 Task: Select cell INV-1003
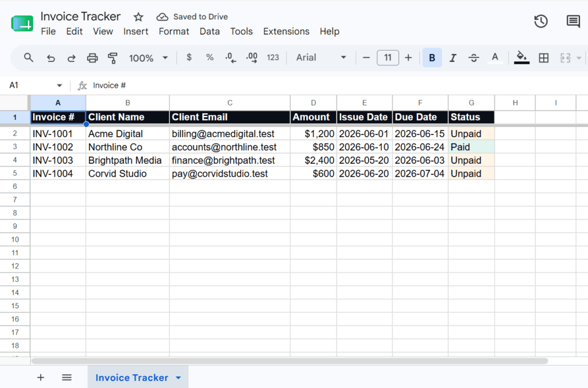(x=58, y=161)
